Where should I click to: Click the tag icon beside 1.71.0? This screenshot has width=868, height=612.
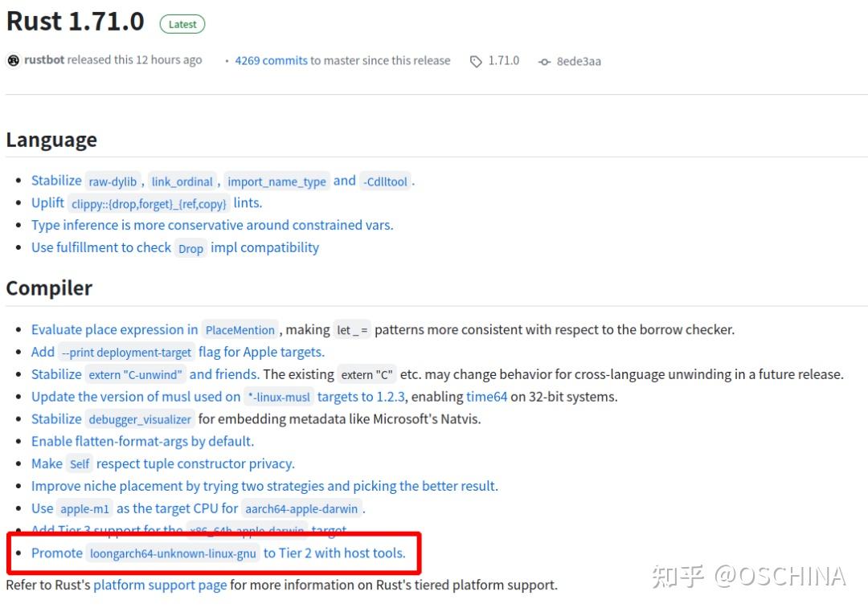476,61
